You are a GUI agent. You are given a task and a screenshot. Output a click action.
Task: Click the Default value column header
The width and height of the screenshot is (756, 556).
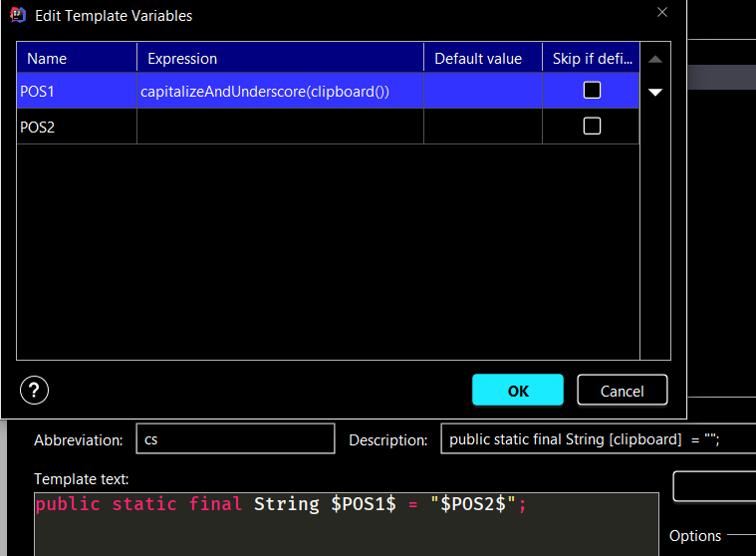coord(482,59)
